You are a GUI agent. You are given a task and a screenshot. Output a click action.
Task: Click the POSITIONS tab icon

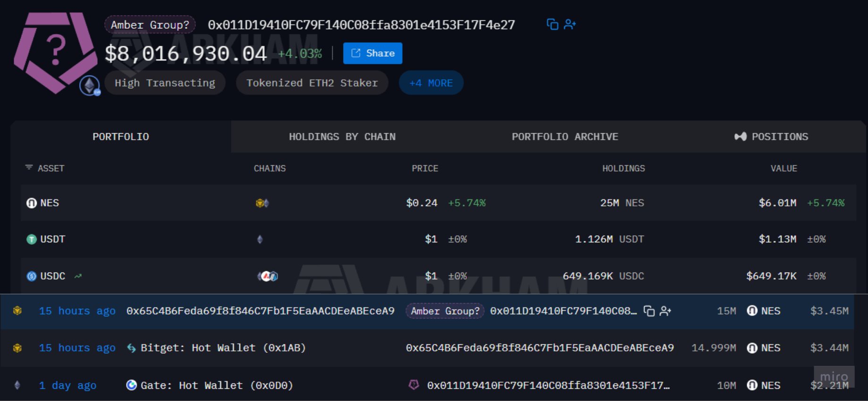pos(741,137)
